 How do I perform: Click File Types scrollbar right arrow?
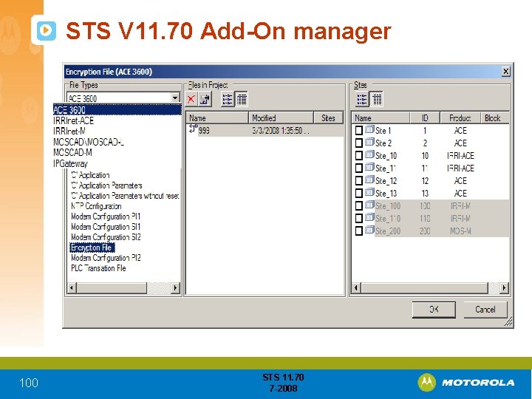click(x=175, y=288)
